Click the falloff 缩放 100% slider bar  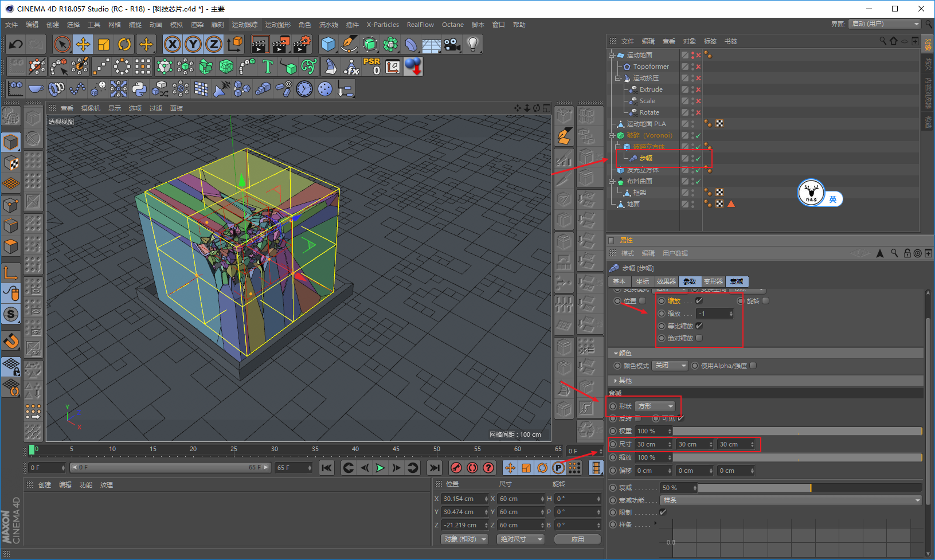tap(797, 457)
